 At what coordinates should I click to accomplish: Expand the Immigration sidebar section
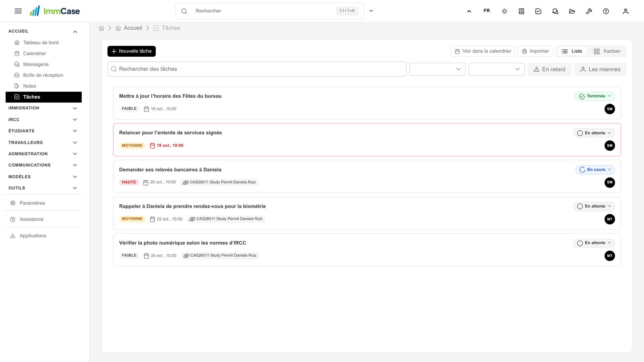coord(43,108)
